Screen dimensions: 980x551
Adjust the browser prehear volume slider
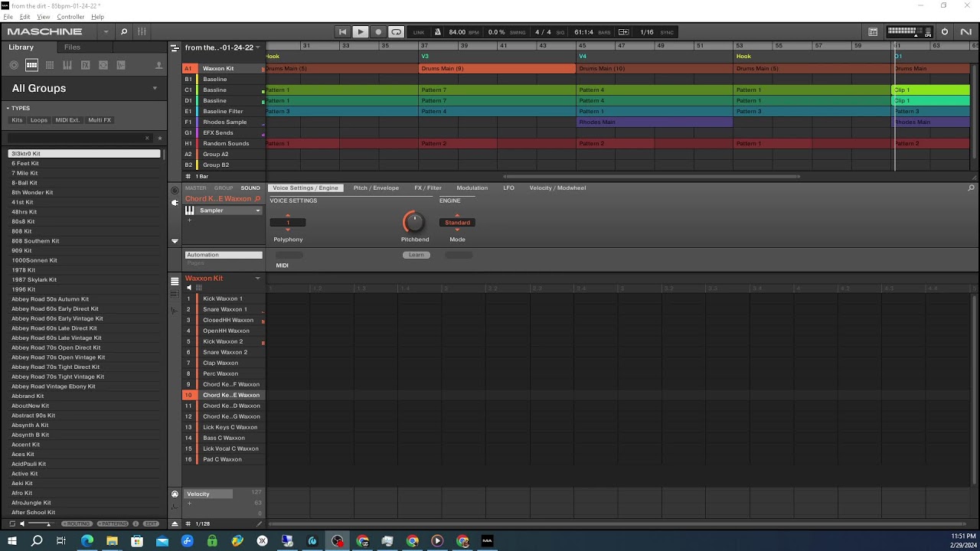[x=40, y=523]
